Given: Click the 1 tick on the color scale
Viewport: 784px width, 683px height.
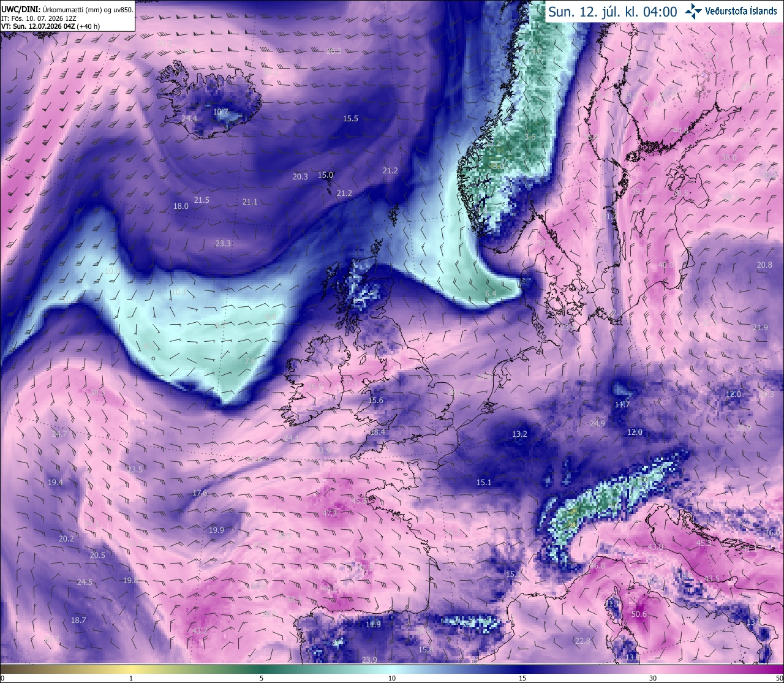Looking at the screenshot, I should [x=131, y=678].
